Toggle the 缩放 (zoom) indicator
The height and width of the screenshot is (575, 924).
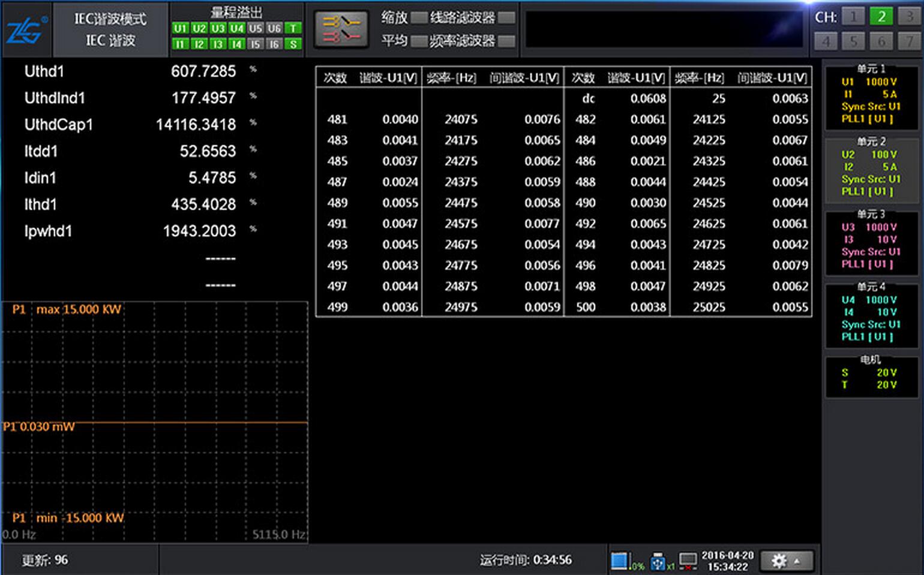419,17
